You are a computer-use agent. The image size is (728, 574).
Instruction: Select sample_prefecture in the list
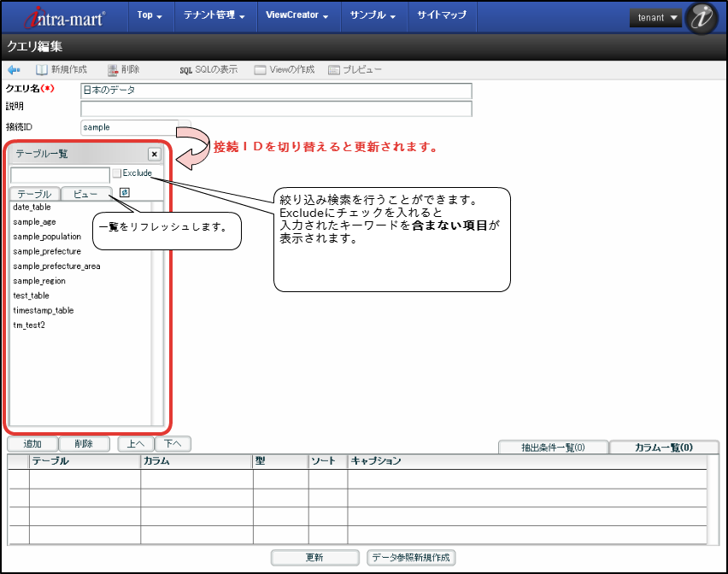coord(47,251)
